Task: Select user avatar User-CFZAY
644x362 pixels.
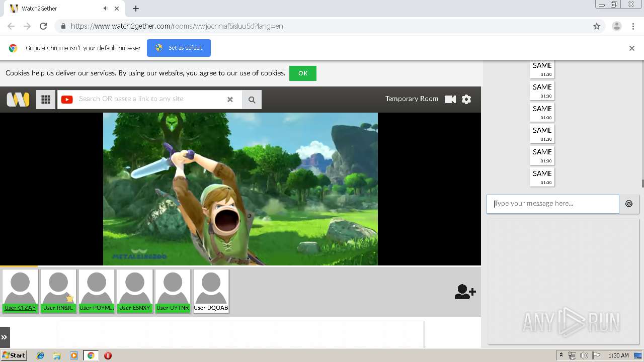Action: pyautogui.click(x=20, y=292)
